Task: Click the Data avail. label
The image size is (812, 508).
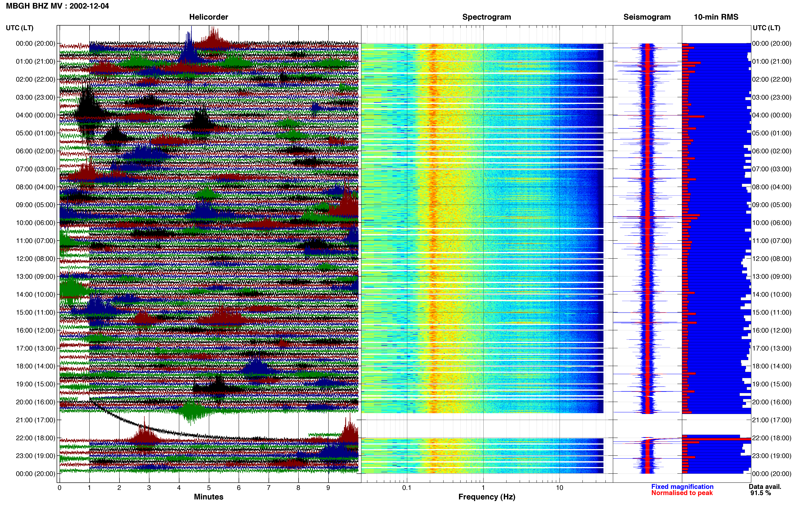Action: click(x=765, y=486)
